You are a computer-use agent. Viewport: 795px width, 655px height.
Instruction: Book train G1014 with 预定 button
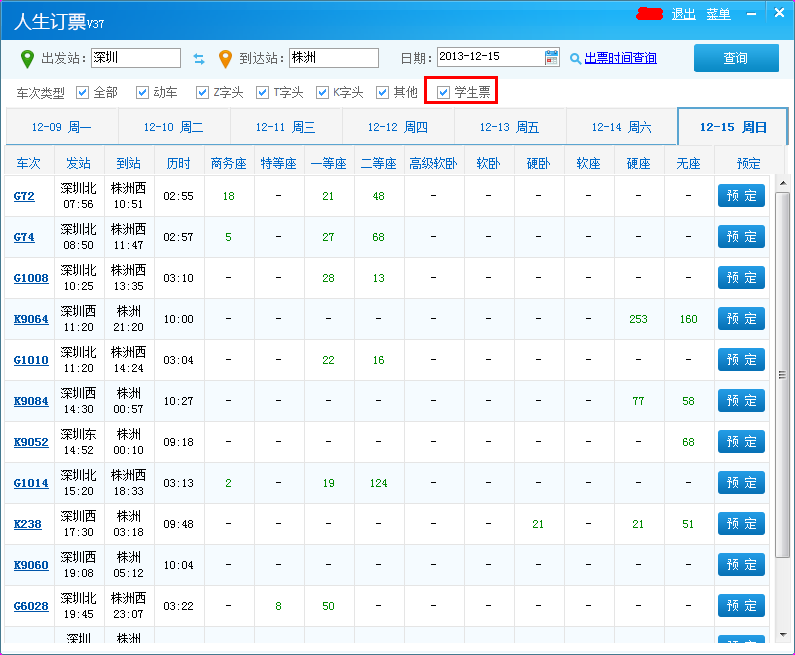pos(741,483)
